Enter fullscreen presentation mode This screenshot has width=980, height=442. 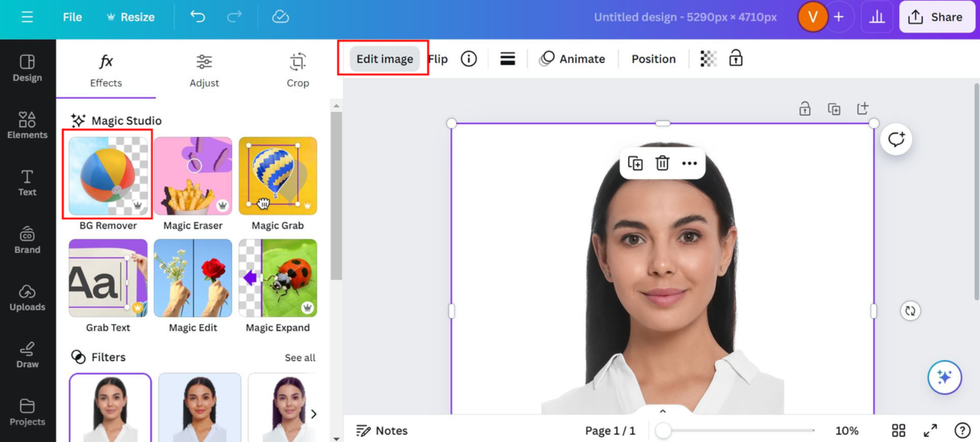pos(930,430)
